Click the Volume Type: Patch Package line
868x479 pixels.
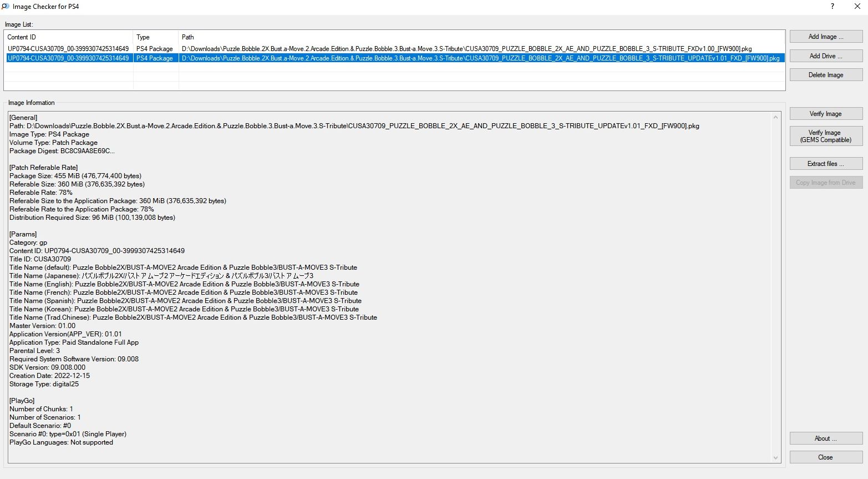pyautogui.click(x=53, y=143)
